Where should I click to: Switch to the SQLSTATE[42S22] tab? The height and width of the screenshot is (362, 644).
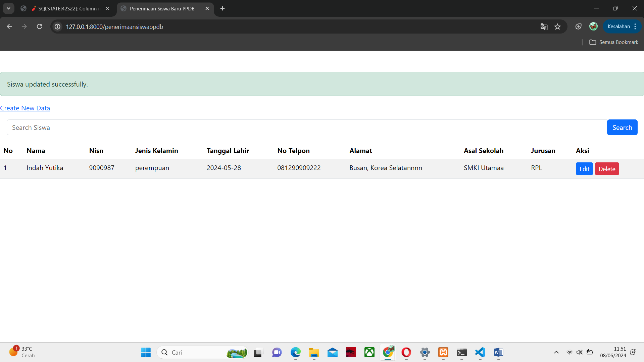67,8
